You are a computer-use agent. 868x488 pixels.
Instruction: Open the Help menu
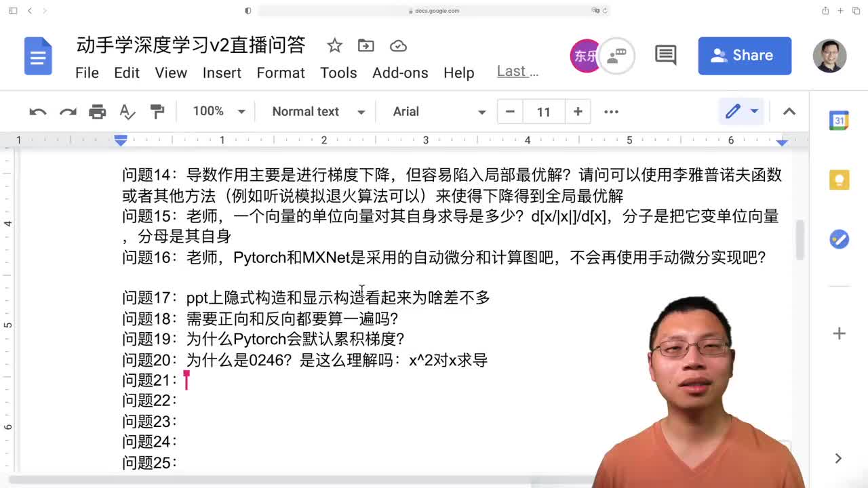pyautogui.click(x=459, y=73)
